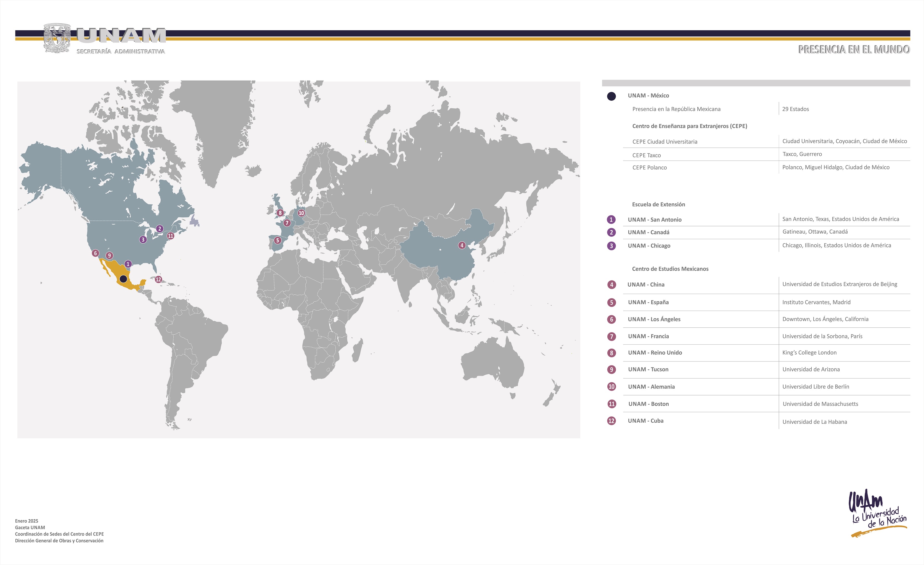Click 'CEPE Polanco' row label

pyautogui.click(x=650, y=167)
